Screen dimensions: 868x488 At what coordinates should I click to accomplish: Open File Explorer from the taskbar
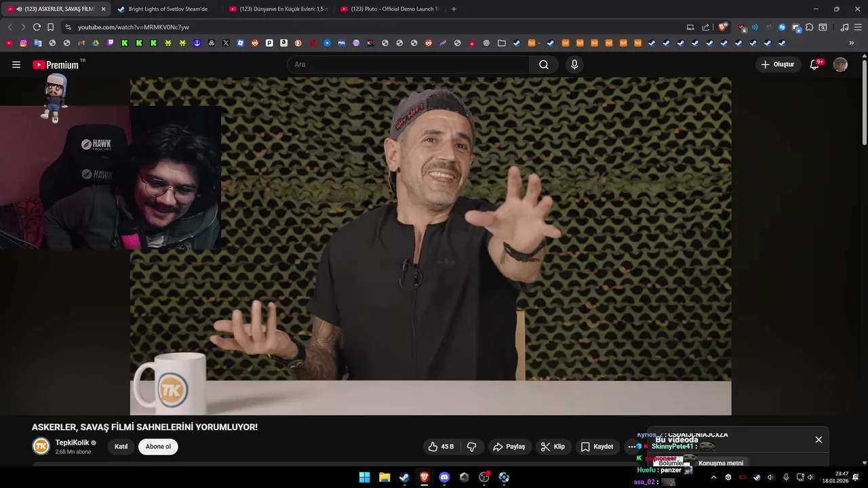[384, 477]
